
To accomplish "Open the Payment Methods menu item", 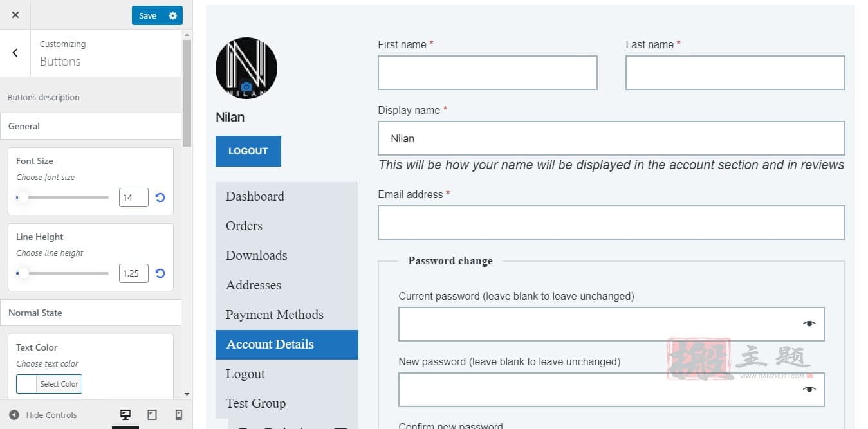I will (x=286, y=315).
